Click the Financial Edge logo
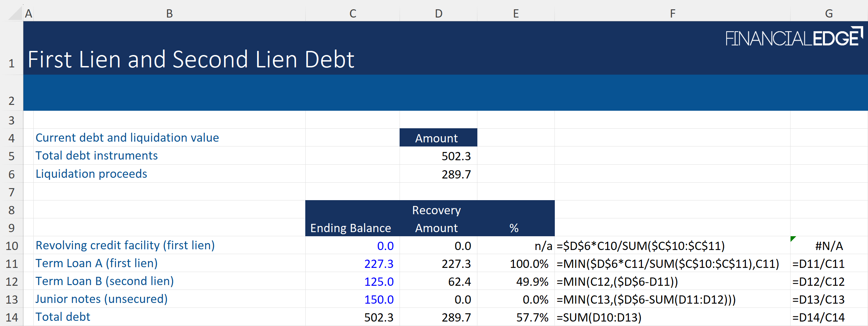 pos(794,38)
